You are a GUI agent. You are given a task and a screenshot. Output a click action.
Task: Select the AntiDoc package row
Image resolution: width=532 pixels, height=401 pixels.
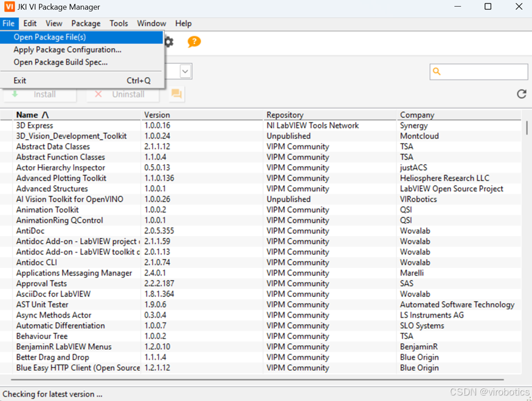tap(261, 231)
